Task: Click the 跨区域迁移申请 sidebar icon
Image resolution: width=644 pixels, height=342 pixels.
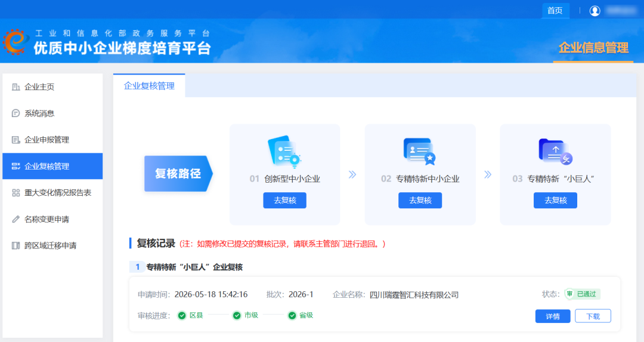Action: coord(16,245)
